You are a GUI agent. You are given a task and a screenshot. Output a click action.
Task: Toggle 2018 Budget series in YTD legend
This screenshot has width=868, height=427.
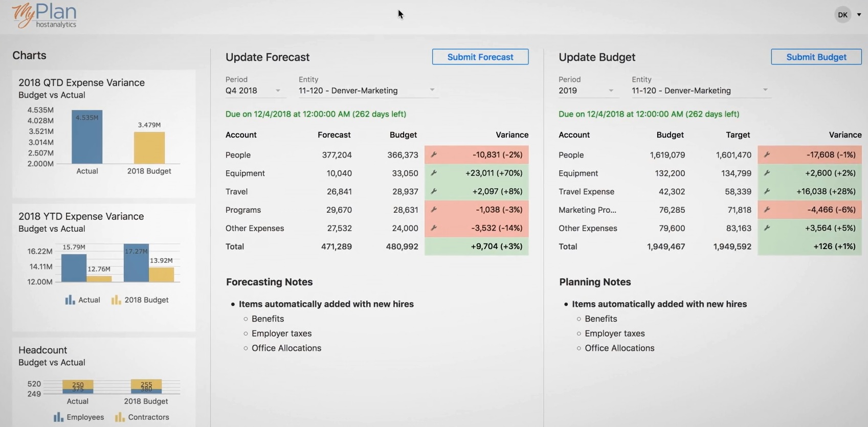(140, 300)
